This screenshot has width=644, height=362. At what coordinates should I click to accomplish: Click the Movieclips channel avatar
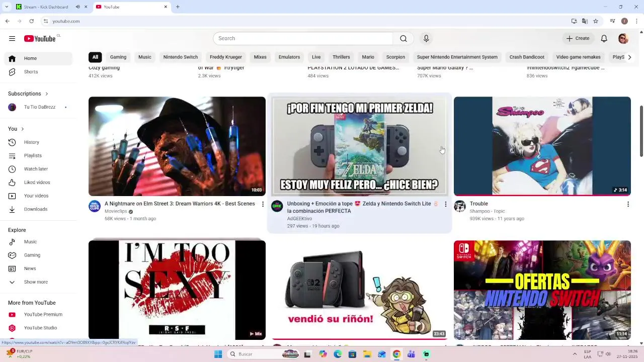[95, 206]
